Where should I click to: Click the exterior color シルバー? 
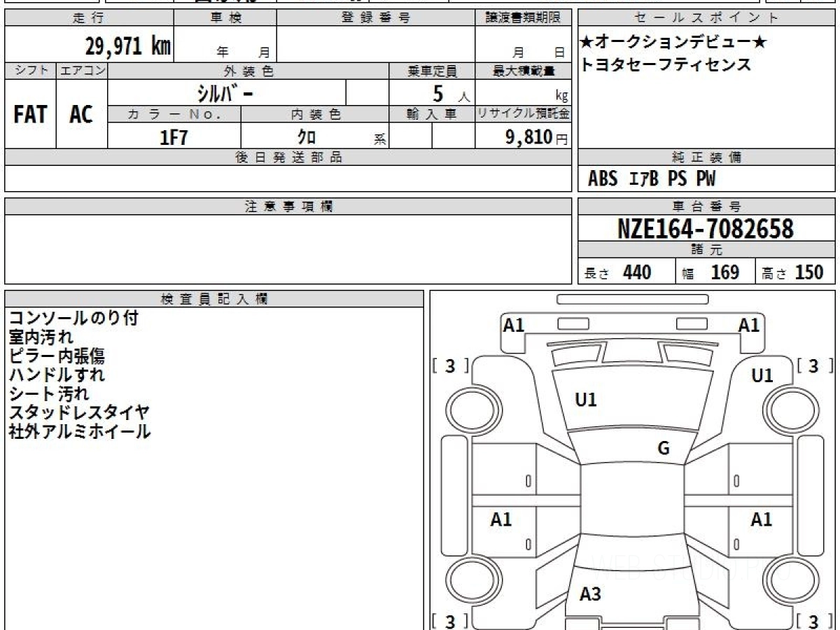coord(224,92)
